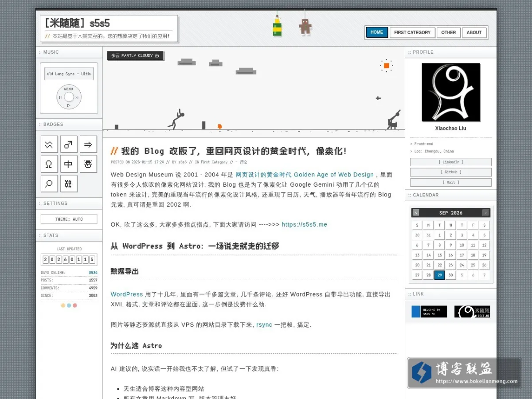Play music with the play triangle

(69, 106)
